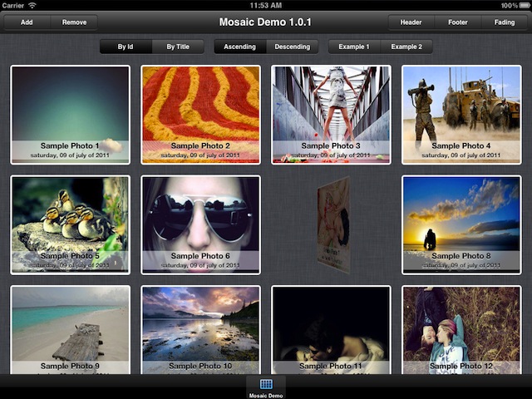Sort photos By Id

(x=126, y=47)
